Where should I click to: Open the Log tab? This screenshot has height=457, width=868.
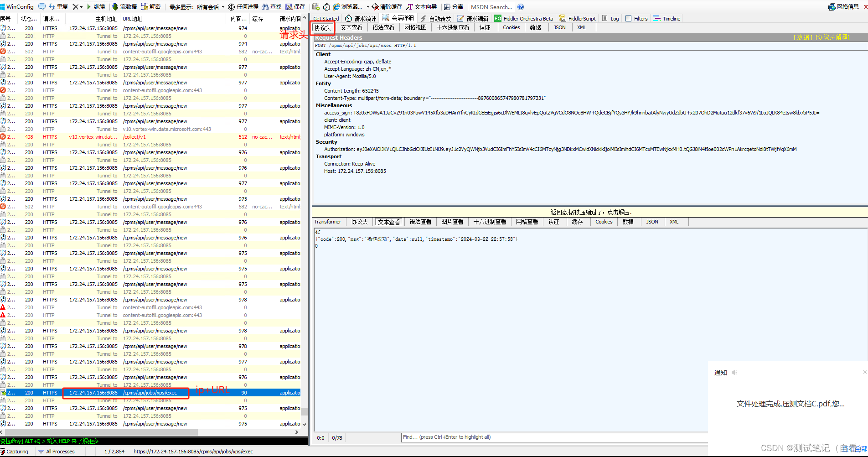point(610,19)
